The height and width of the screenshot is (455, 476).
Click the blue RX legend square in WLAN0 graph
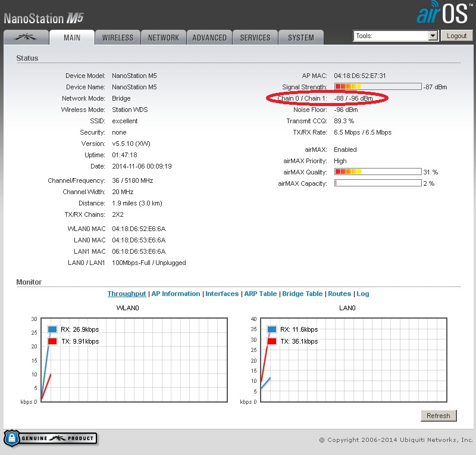[52, 329]
